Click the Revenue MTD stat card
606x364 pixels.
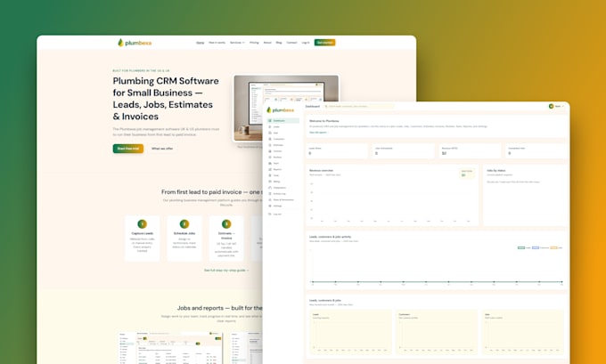pos(470,151)
